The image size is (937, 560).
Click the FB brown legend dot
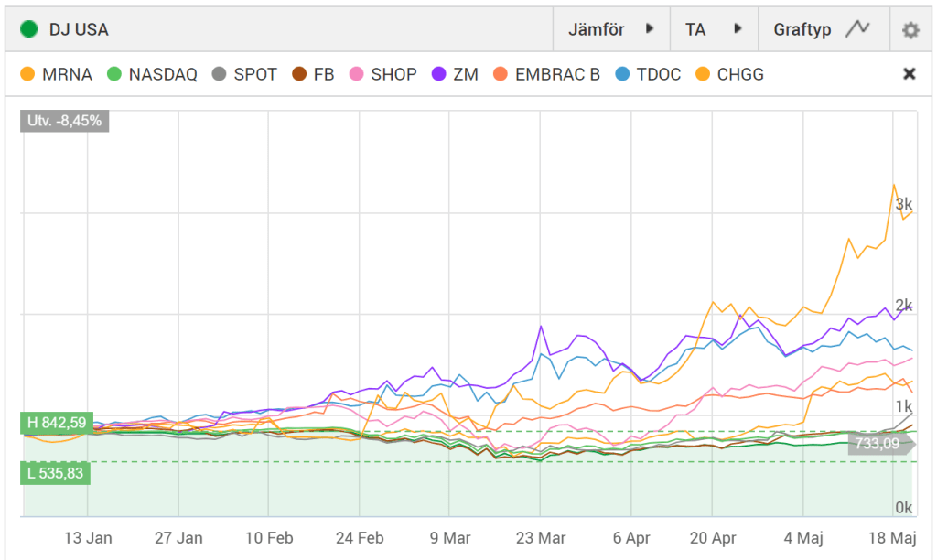(297, 74)
